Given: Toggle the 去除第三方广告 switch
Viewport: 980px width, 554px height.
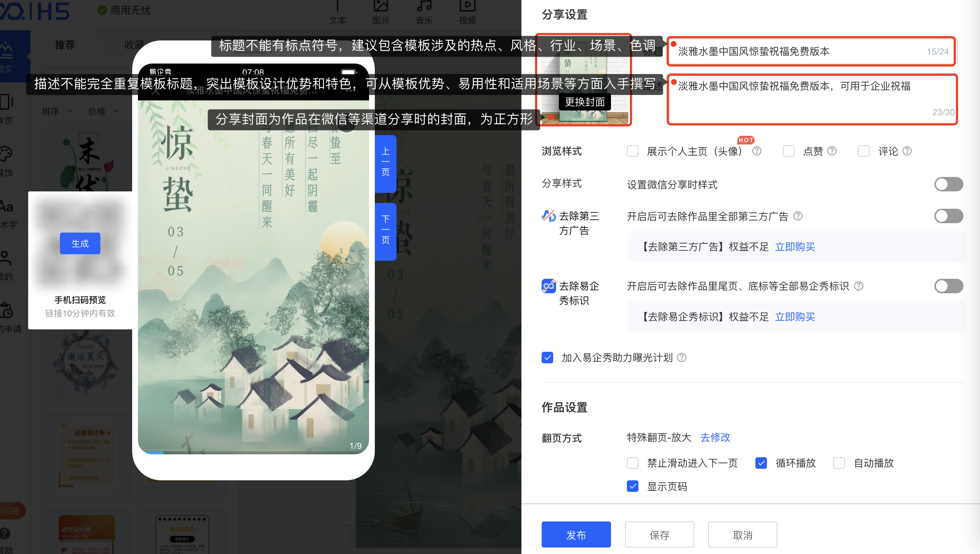Looking at the screenshot, I should tap(949, 216).
